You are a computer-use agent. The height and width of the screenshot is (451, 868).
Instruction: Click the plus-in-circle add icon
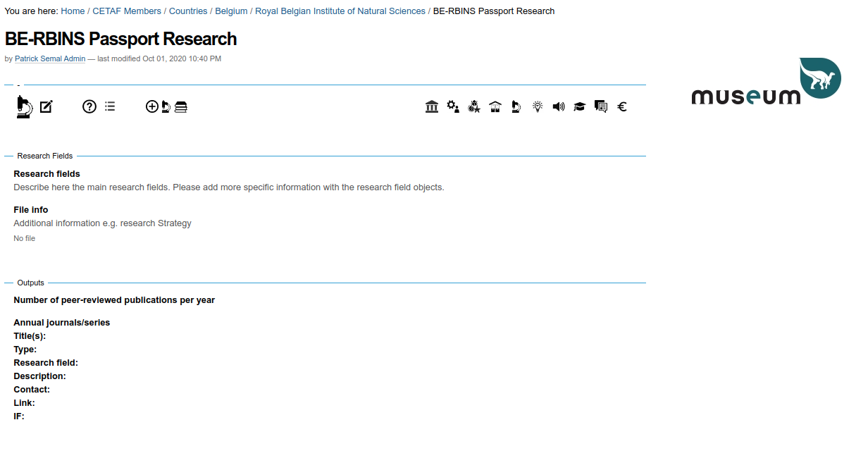[x=151, y=107]
